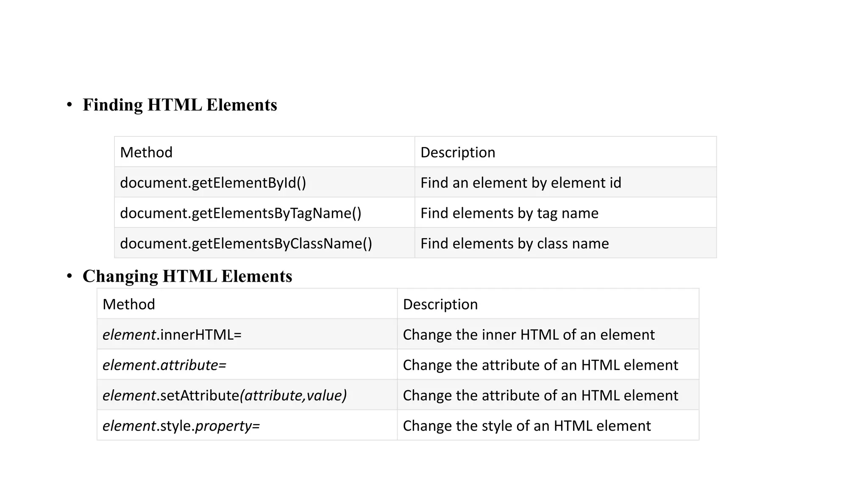Click "Change the style of an HTML element"

coord(526,426)
